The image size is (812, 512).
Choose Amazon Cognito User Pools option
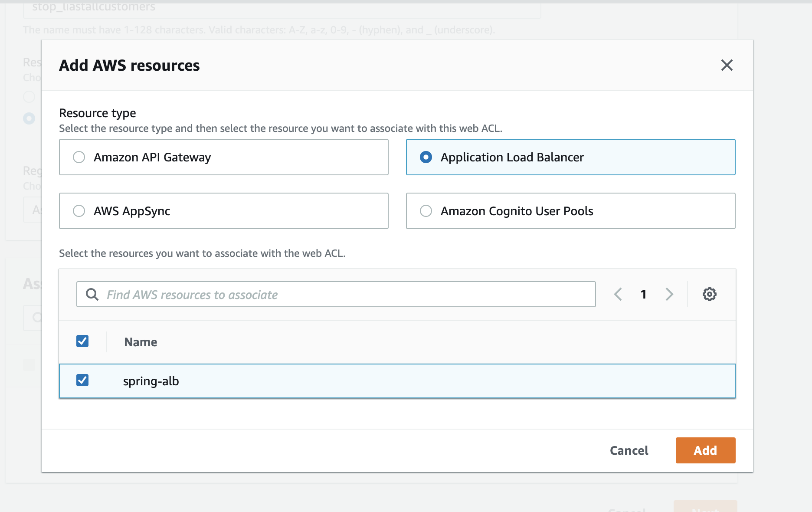tap(426, 211)
